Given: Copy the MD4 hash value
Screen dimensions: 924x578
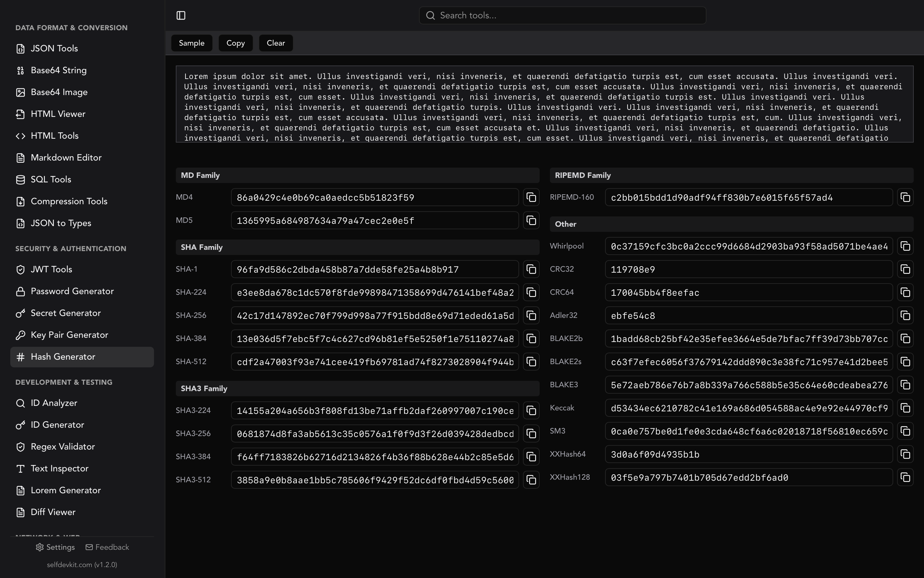Looking at the screenshot, I should coord(531,197).
